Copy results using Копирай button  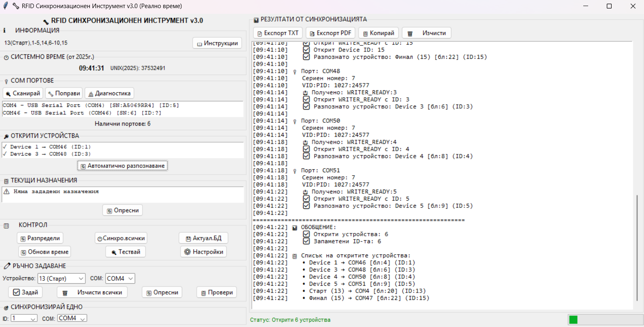[378, 33]
